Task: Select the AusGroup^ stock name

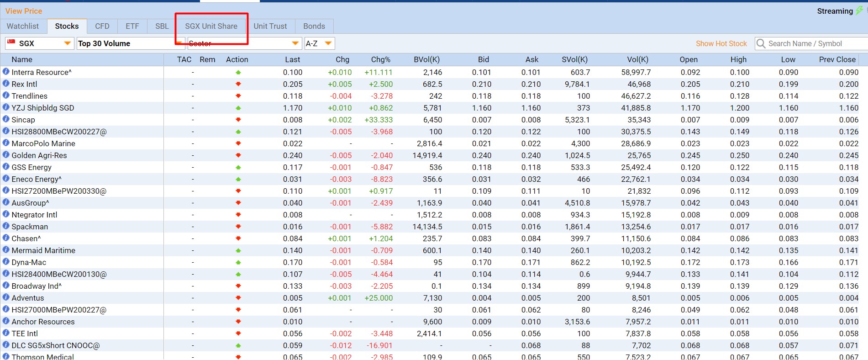Action: [30, 203]
